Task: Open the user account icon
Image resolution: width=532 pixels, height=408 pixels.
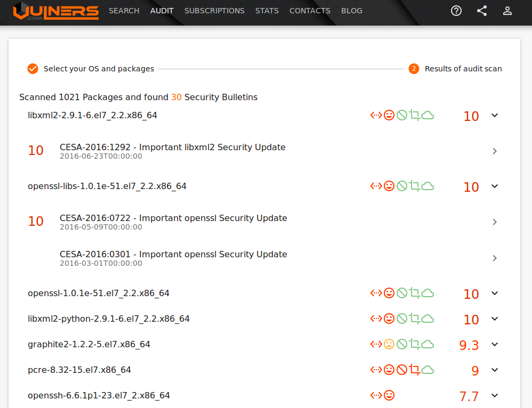Action: click(x=507, y=10)
